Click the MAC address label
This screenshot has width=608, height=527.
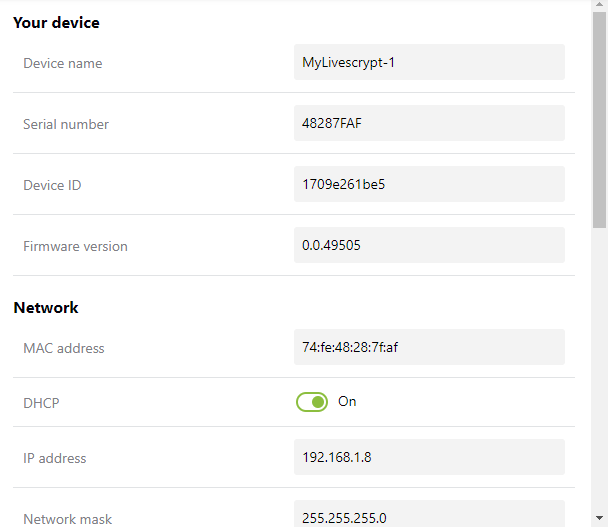tap(64, 348)
